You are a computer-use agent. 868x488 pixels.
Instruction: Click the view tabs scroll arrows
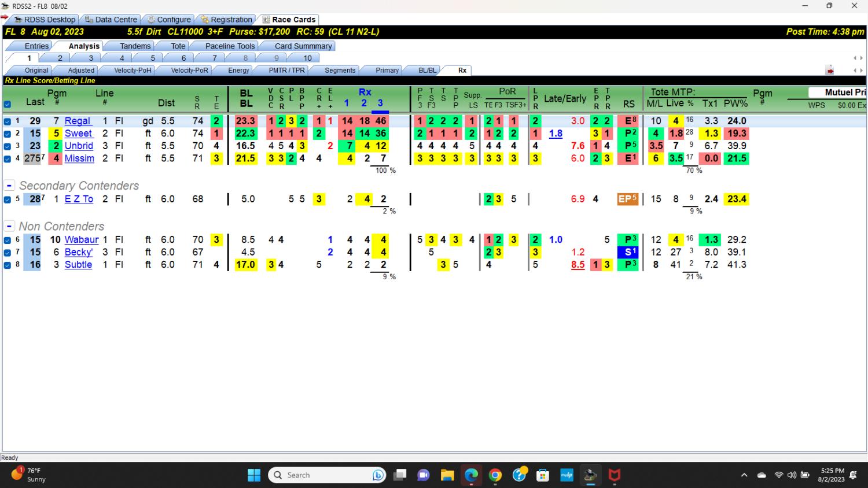(858, 71)
